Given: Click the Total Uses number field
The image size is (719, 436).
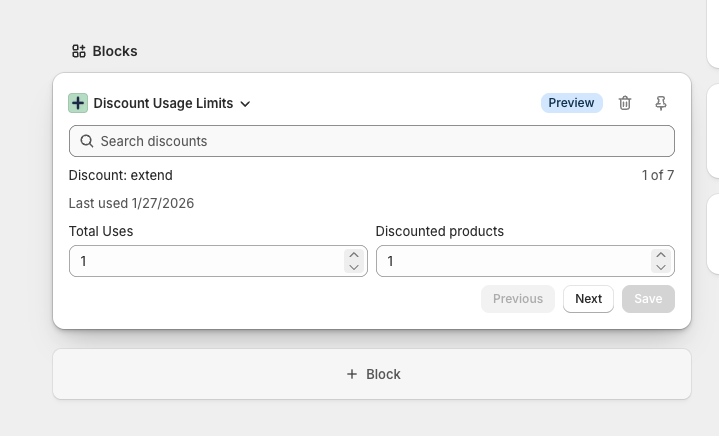Looking at the screenshot, I should point(218,261).
